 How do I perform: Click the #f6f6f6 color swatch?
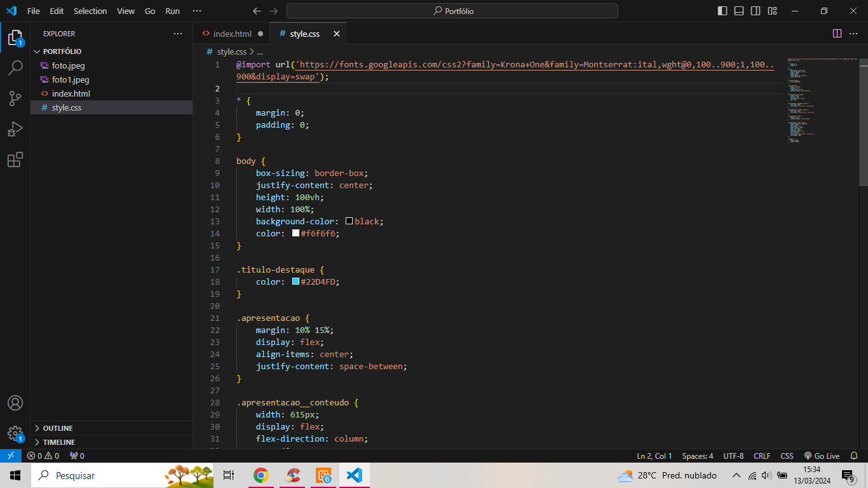(x=295, y=233)
